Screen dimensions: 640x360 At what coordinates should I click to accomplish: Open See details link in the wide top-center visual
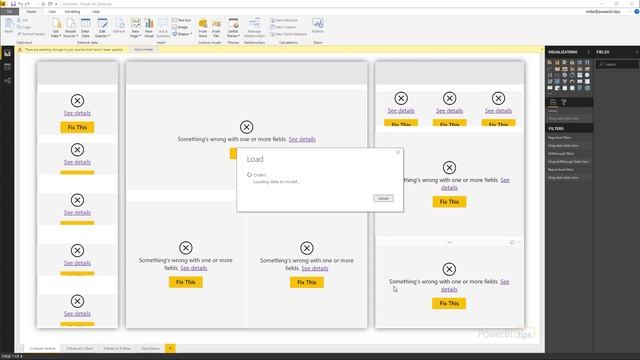[302, 139]
